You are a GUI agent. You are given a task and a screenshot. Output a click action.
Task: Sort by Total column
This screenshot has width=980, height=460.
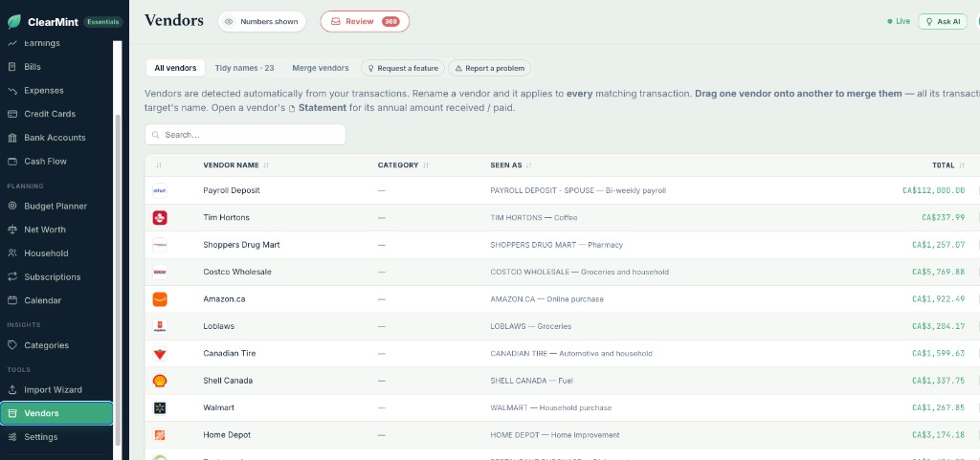point(948,165)
